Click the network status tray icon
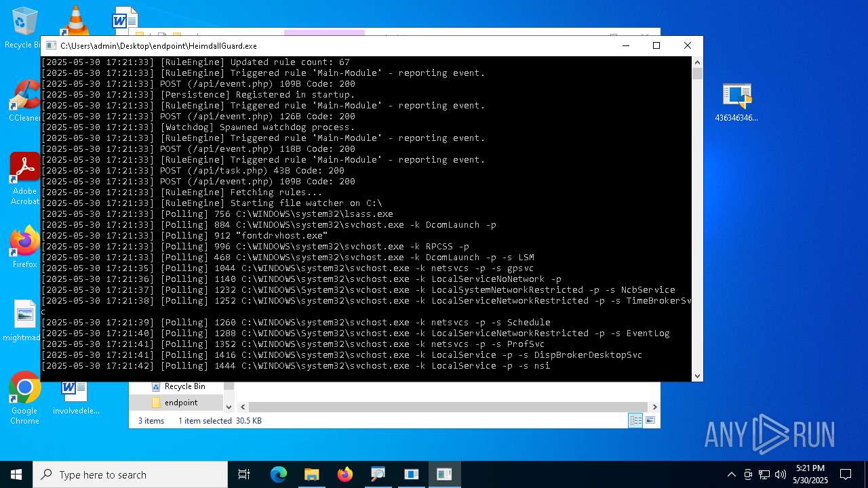Image resolution: width=868 pixels, height=488 pixels. coord(764,474)
